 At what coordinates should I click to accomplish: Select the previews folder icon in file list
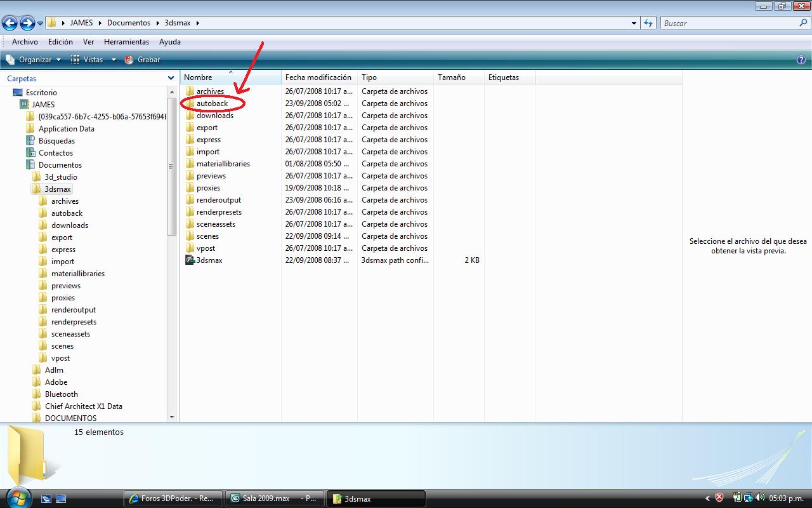pos(190,176)
